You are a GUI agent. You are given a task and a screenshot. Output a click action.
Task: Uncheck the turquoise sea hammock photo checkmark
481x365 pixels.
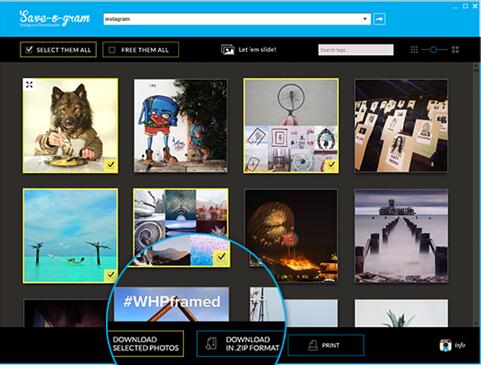[x=111, y=275]
